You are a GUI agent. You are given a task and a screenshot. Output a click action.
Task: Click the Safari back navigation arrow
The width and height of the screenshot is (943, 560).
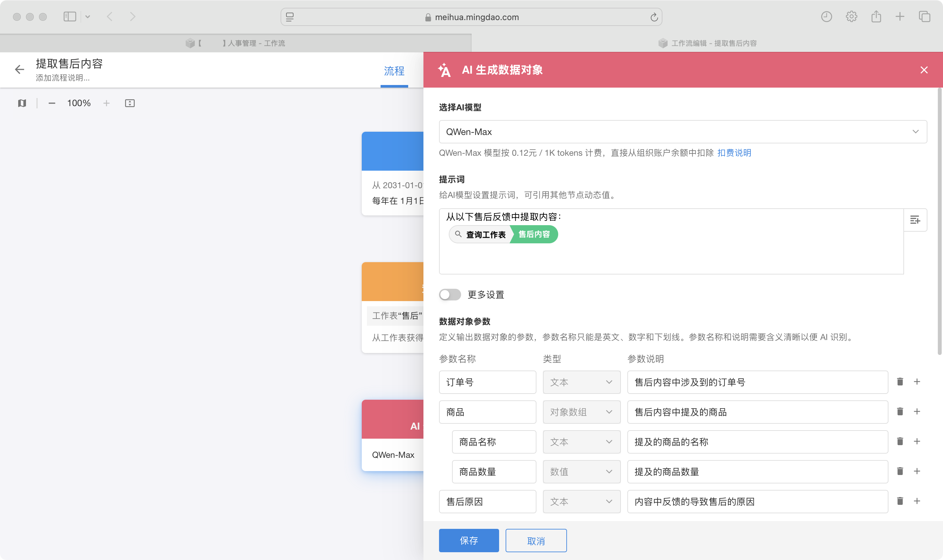pos(110,17)
